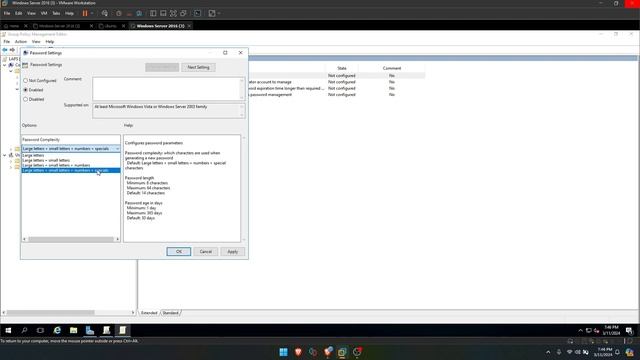Open the host Windows 11 Start button
The image size is (640, 360).
click(x=283, y=352)
